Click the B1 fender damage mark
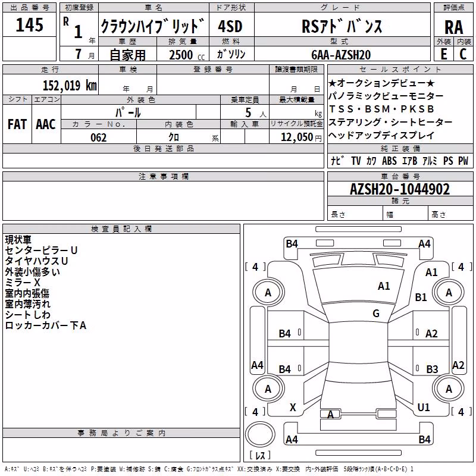 pos(421,297)
